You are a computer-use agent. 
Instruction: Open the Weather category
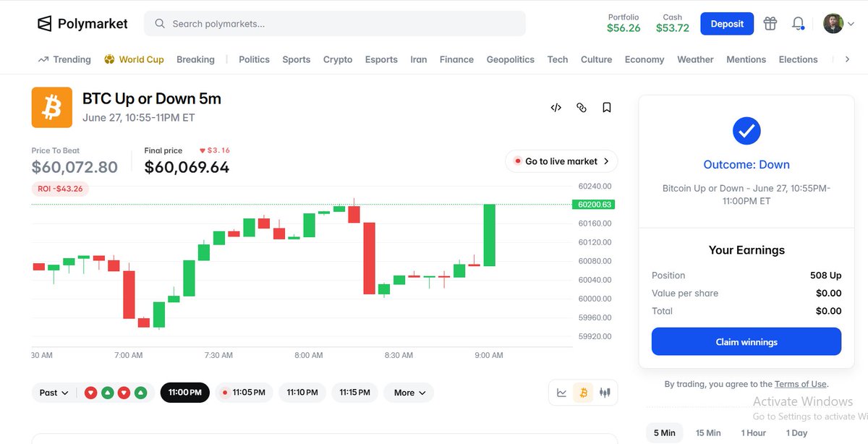point(695,59)
